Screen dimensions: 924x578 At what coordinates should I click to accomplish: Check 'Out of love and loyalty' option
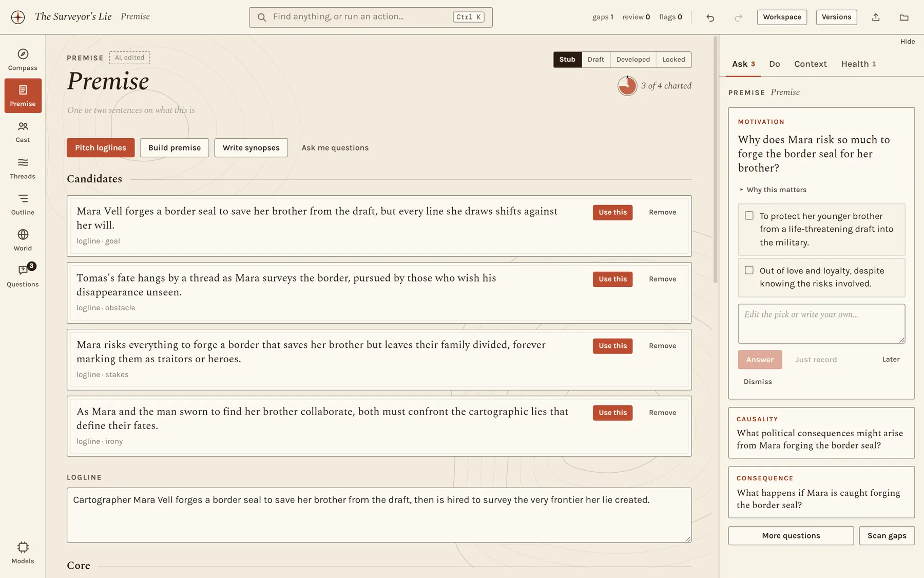tap(749, 270)
